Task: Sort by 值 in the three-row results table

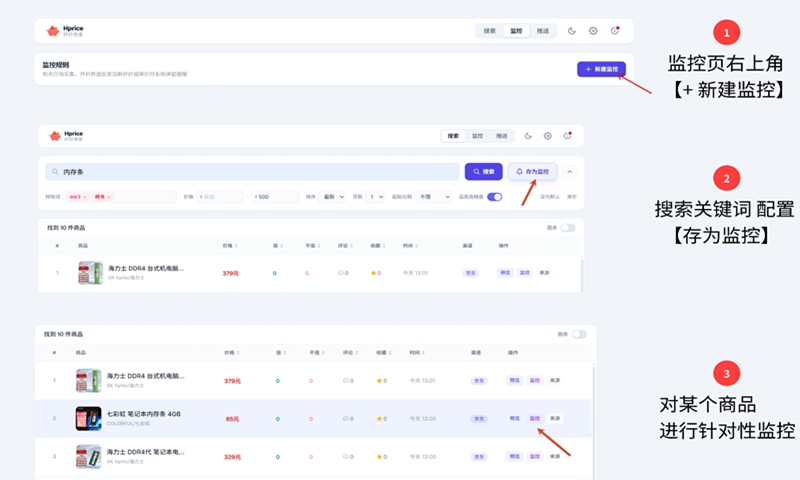Action: click(281, 352)
